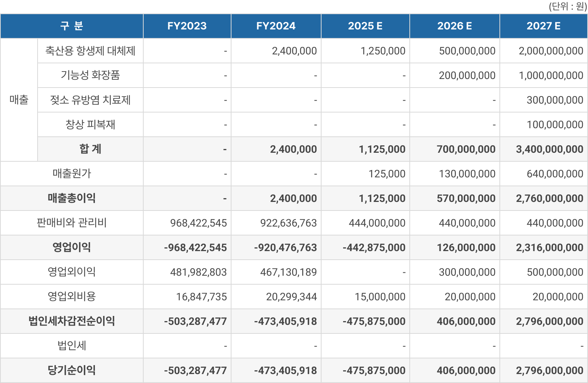Select the 영업외비용 value 16,847,735
The height and width of the screenshot is (383, 588).
(x=201, y=297)
